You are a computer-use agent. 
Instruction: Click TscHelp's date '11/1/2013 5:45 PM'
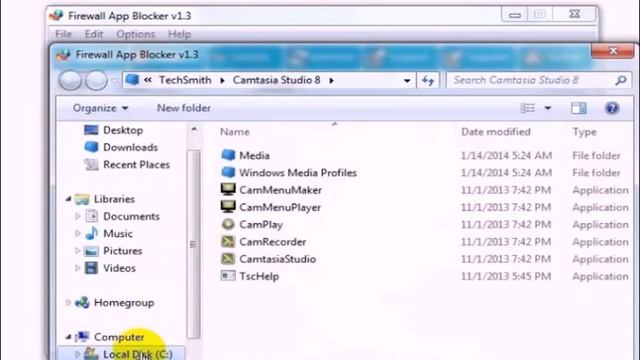[x=506, y=276]
